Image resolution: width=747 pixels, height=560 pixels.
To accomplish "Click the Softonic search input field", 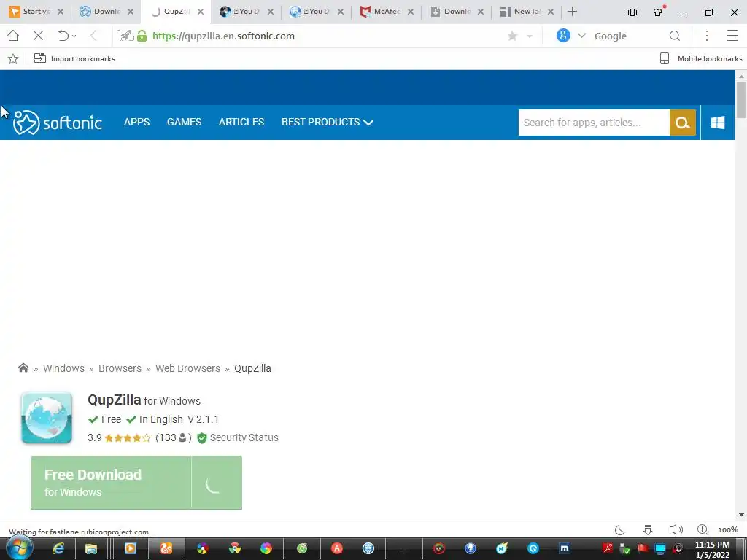I will point(594,122).
